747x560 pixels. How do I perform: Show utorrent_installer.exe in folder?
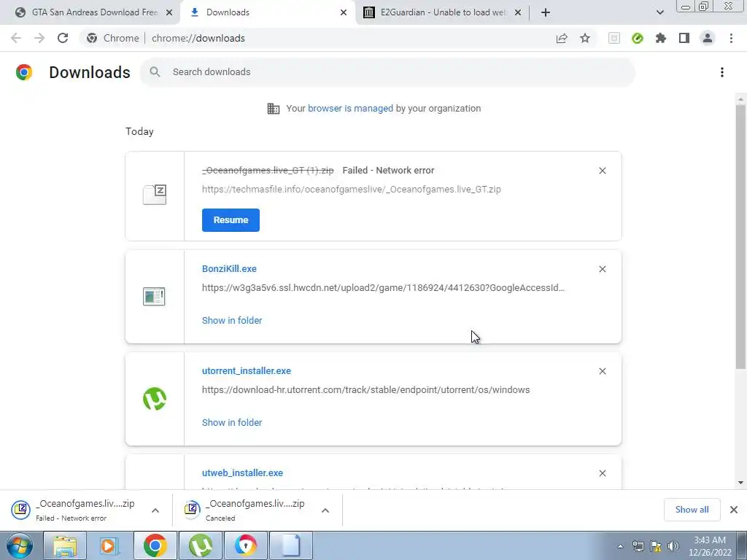(x=232, y=422)
